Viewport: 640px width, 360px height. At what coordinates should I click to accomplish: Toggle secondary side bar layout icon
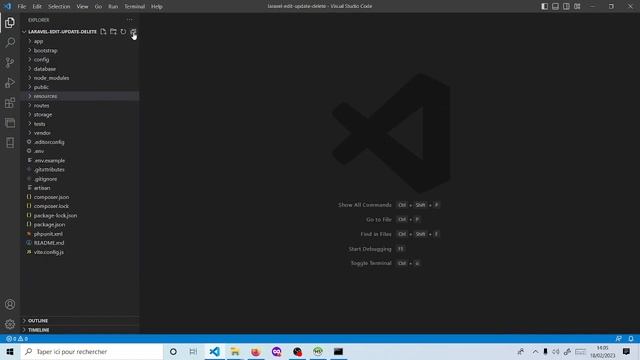click(x=566, y=6)
